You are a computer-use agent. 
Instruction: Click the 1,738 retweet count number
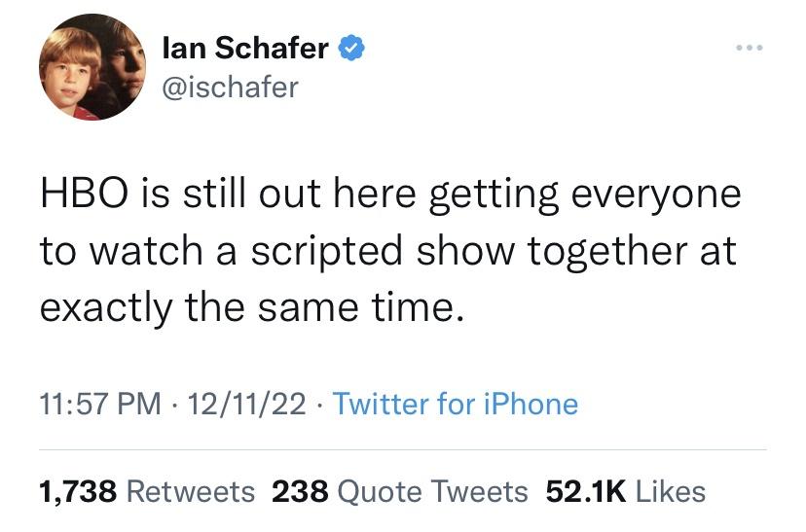[78, 491]
